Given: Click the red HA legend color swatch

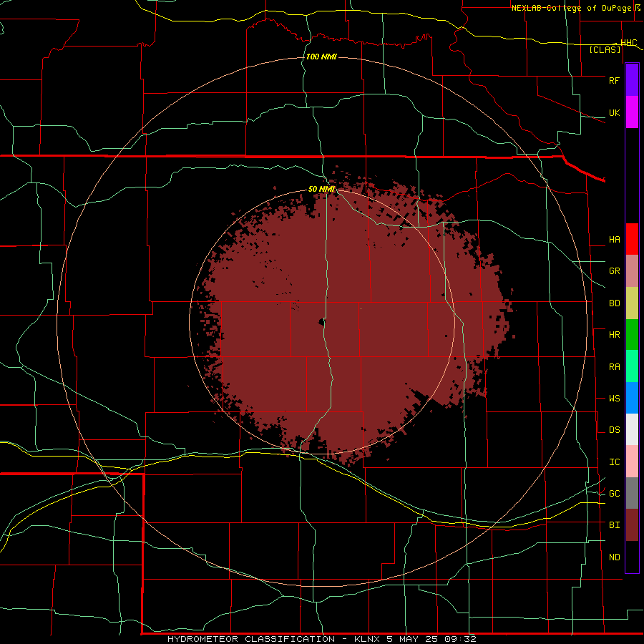Looking at the screenshot, I should pos(632,239).
